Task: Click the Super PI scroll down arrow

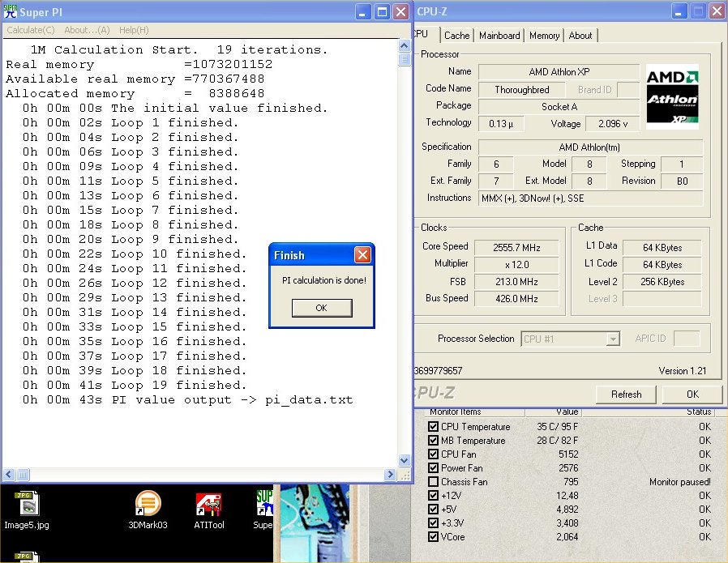Action: tap(405, 460)
